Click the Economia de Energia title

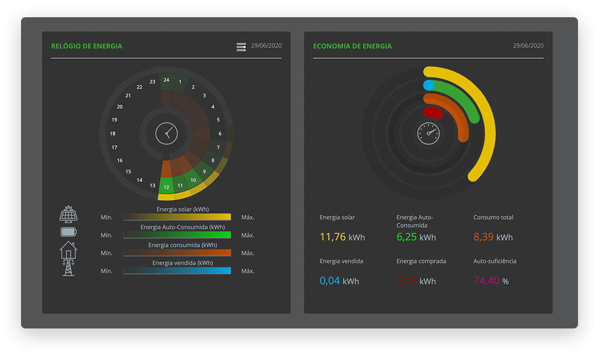[352, 46]
